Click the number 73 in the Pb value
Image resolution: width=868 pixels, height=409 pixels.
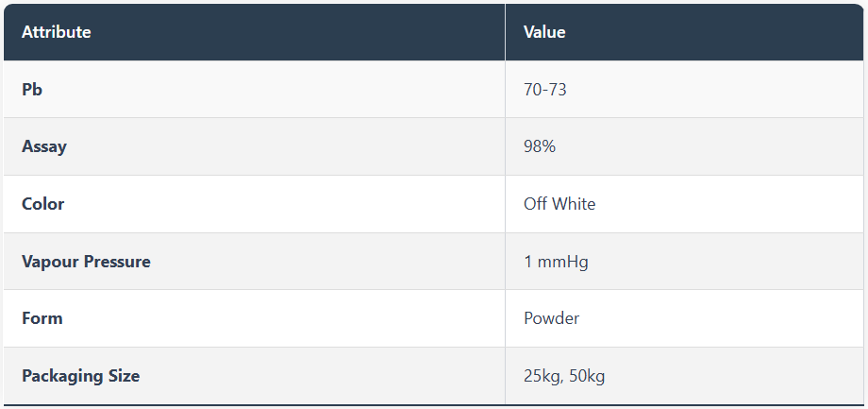coord(558,90)
